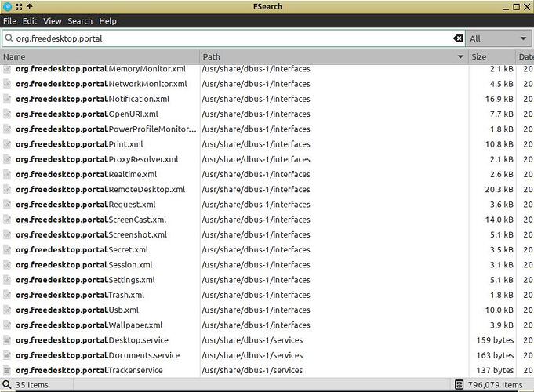534x392 pixels.
Task: Click the database icon in status bar
Action: (459, 384)
